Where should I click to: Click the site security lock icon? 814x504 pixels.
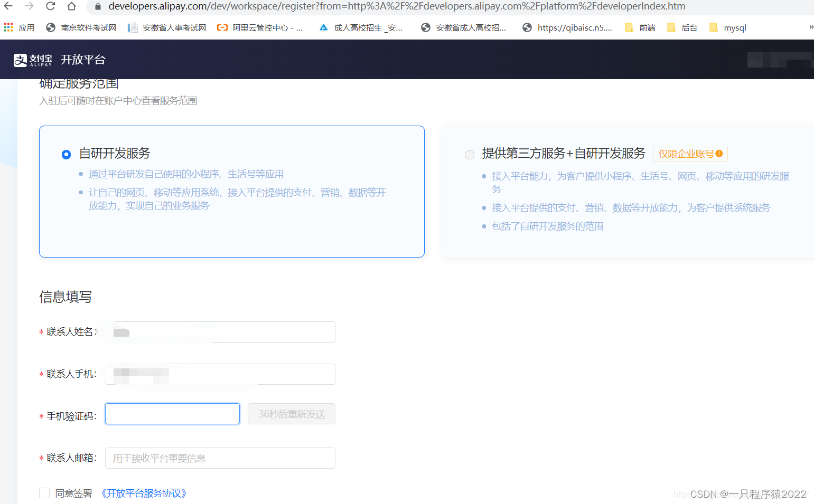click(x=97, y=6)
